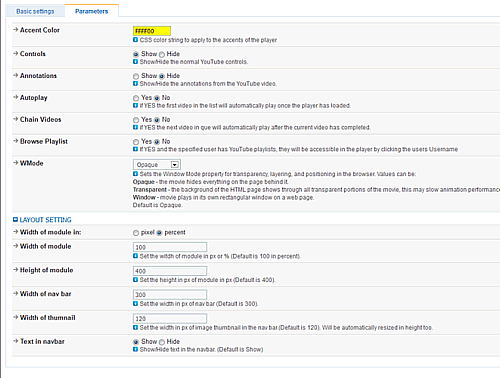Viewport: 500px width, 378px height.
Task: Click info icon for Controls description
Action: (x=135, y=62)
